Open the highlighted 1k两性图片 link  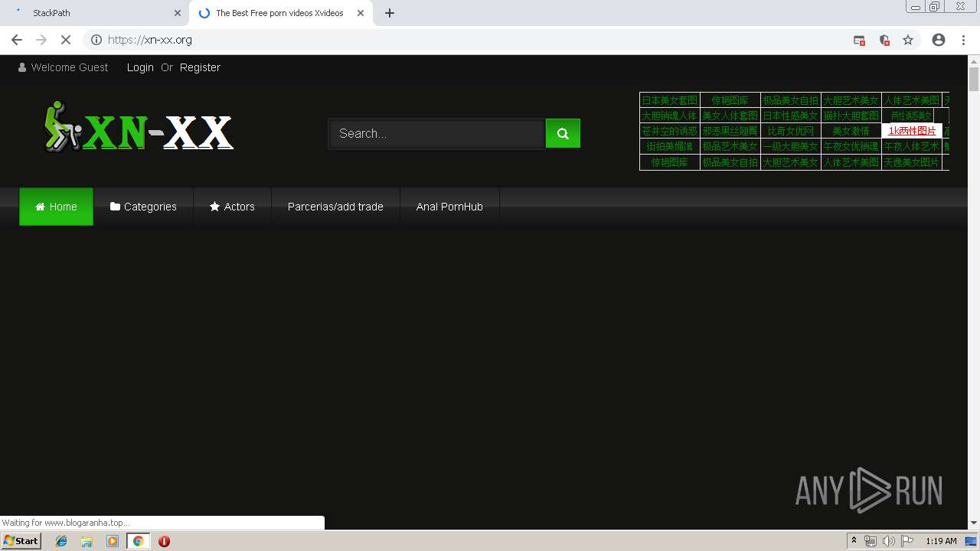tap(912, 131)
